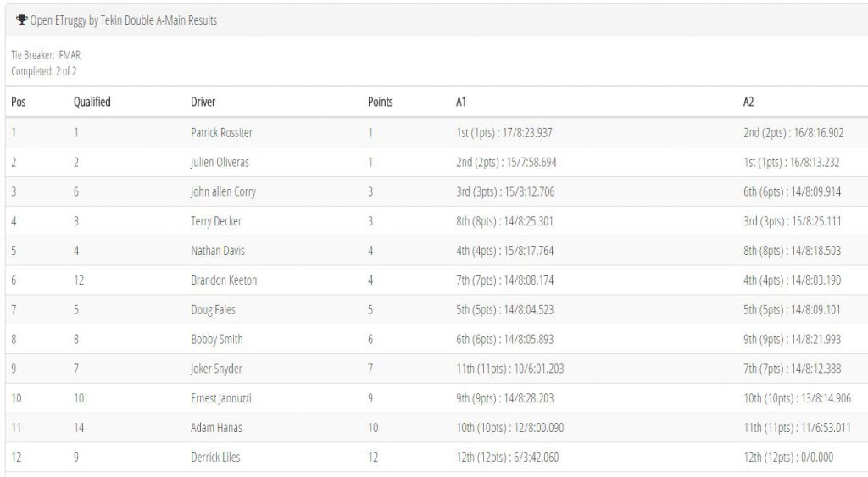Select Ernest Jannuzzi's driver name
Screen dimensions: 868x477
pos(221,398)
